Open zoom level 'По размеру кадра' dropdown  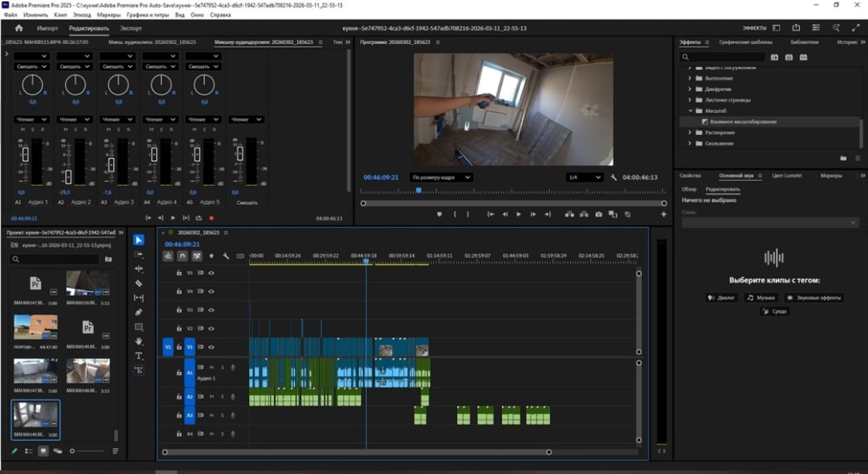pyautogui.click(x=441, y=177)
